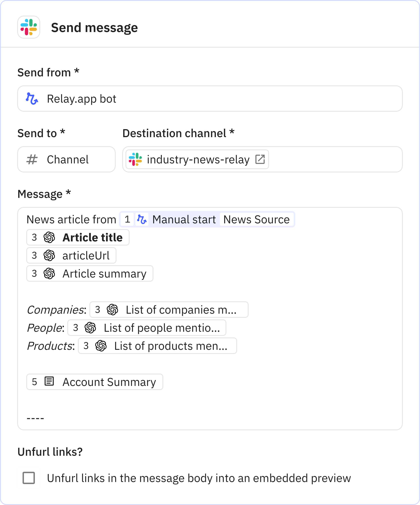This screenshot has width=420, height=505.
Task: Enable the Unfurl links checkbox
Action: coord(29,478)
